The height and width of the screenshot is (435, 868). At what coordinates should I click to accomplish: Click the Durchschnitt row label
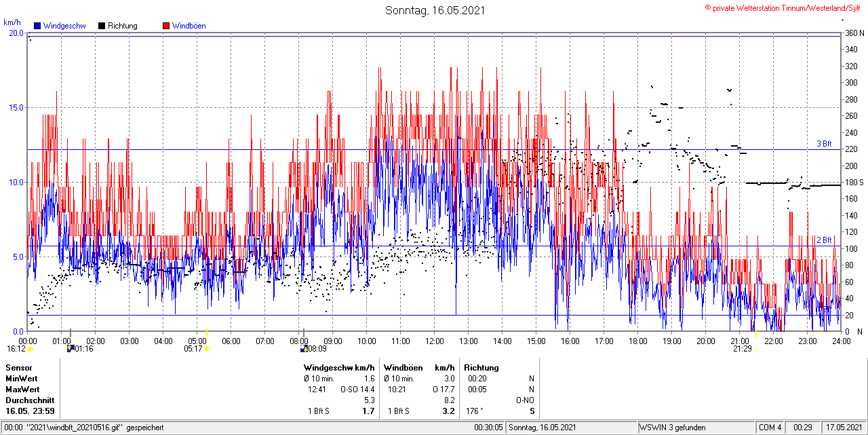pos(30,400)
